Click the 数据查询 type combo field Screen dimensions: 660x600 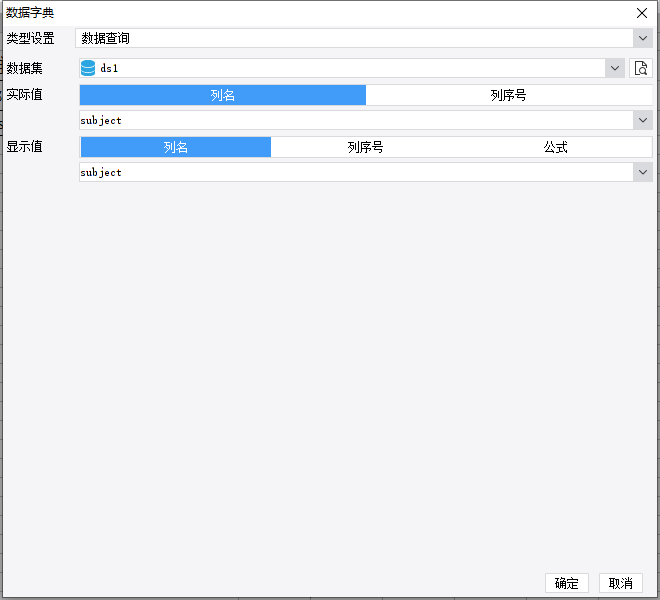tap(350, 38)
